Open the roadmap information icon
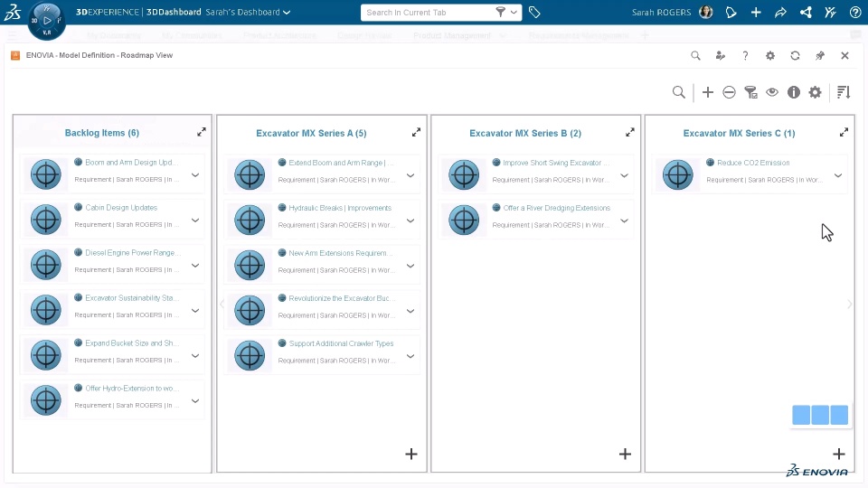The width and height of the screenshot is (868, 488). (794, 92)
